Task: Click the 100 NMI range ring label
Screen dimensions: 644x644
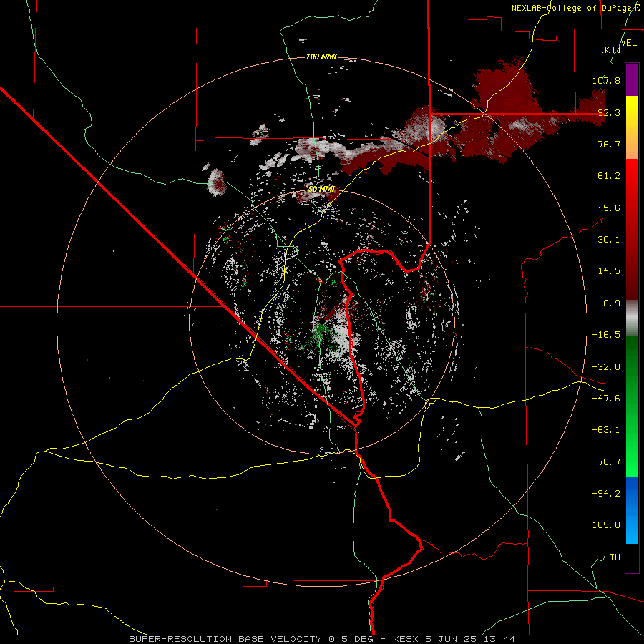Action: pyautogui.click(x=321, y=57)
